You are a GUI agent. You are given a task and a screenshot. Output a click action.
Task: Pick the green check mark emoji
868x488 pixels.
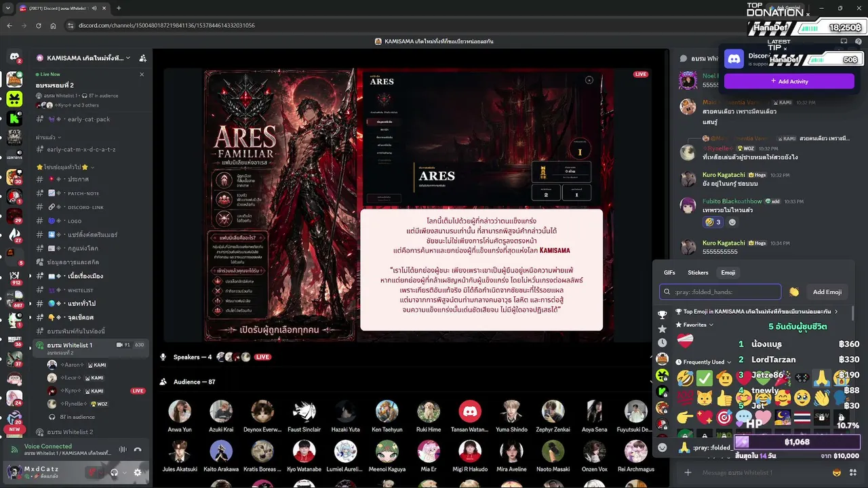[x=705, y=378]
